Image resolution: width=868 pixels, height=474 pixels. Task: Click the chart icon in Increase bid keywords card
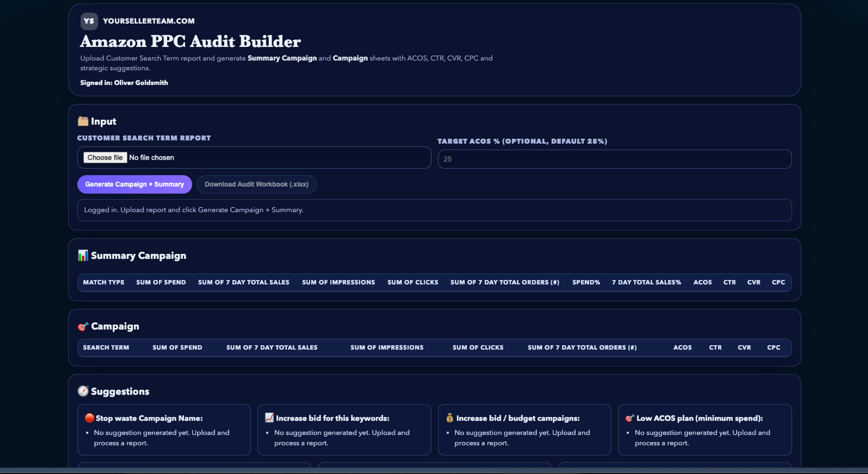[x=269, y=418]
